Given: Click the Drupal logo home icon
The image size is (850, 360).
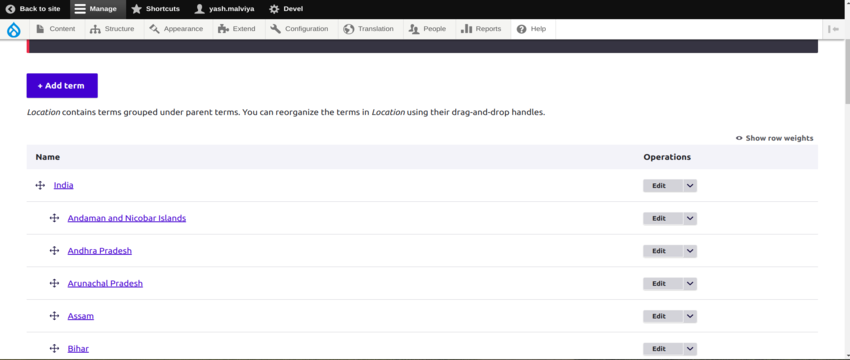Looking at the screenshot, I should (14, 29).
